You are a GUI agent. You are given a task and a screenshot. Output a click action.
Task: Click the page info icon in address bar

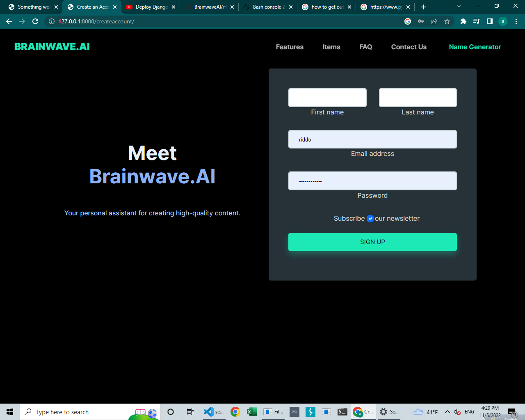tap(50, 21)
